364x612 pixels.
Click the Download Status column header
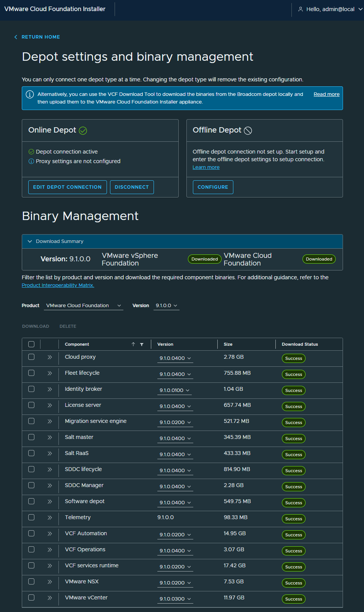[300, 344]
